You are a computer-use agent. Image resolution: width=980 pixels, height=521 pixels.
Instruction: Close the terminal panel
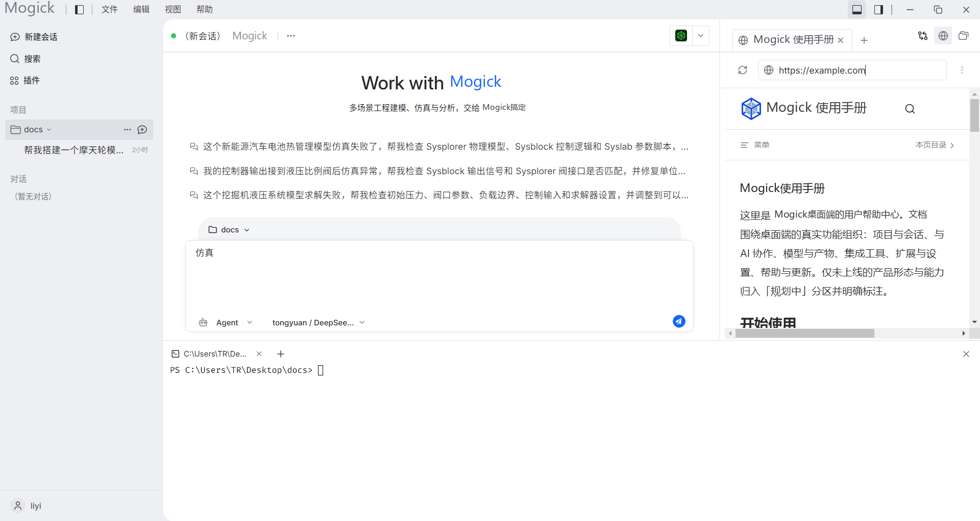coord(966,354)
